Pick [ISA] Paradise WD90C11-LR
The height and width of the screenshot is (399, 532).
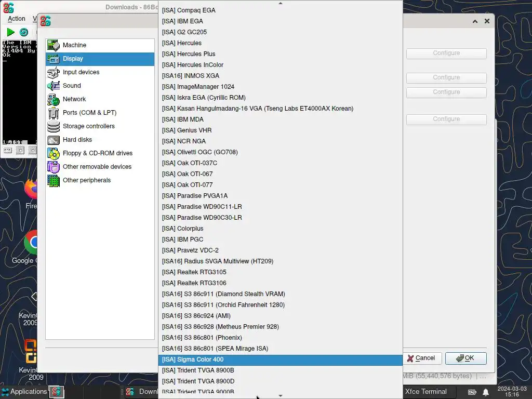pyautogui.click(x=280, y=207)
